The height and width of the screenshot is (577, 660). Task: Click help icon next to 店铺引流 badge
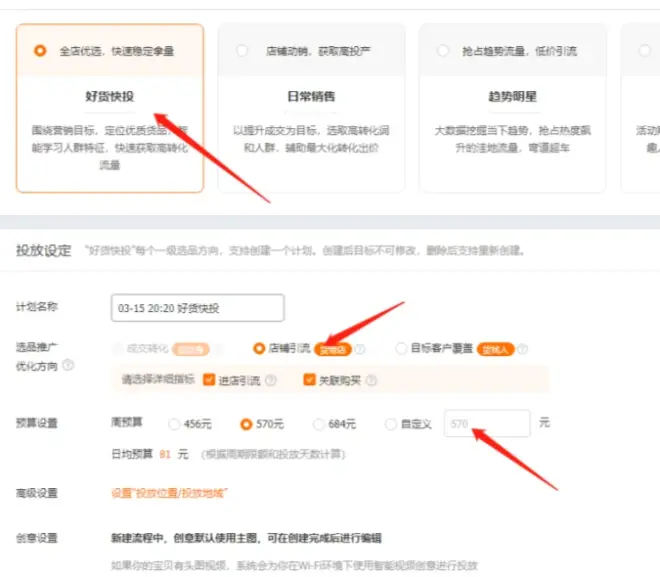click(359, 349)
